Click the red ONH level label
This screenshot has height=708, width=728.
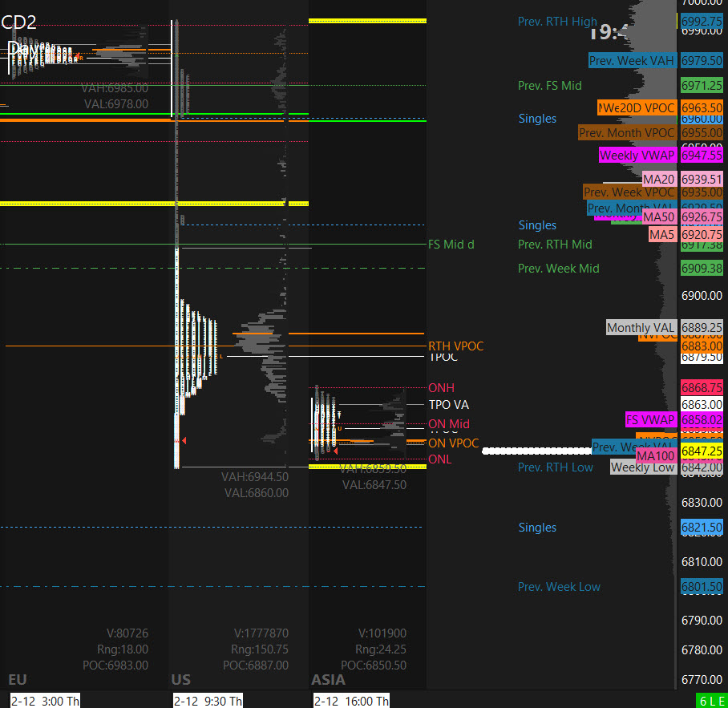click(440, 388)
